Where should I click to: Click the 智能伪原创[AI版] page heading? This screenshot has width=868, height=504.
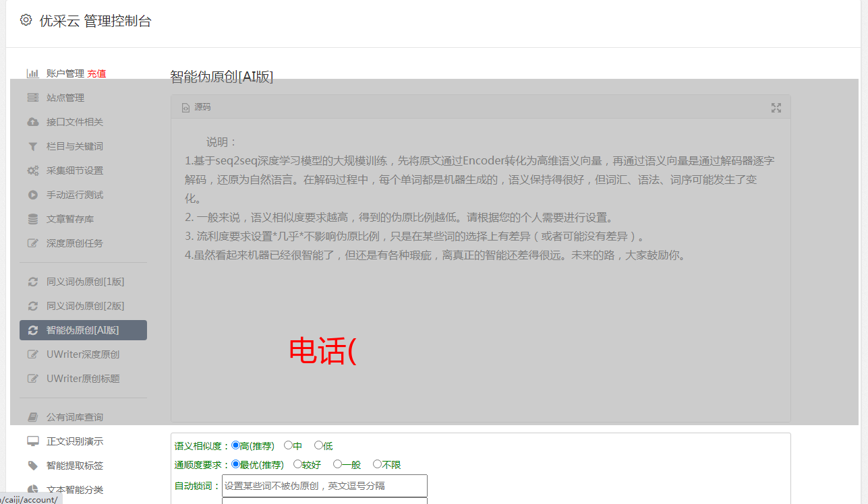click(x=222, y=77)
